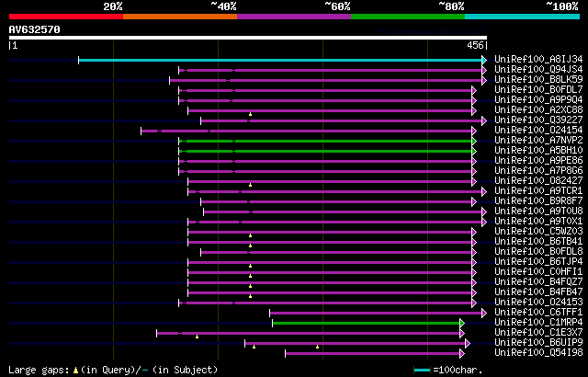Image resolution: width=588 pixels, height=377 pixels.
Task: Select the UniRef100_C5WZ03 label
Action: [x=538, y=232]
